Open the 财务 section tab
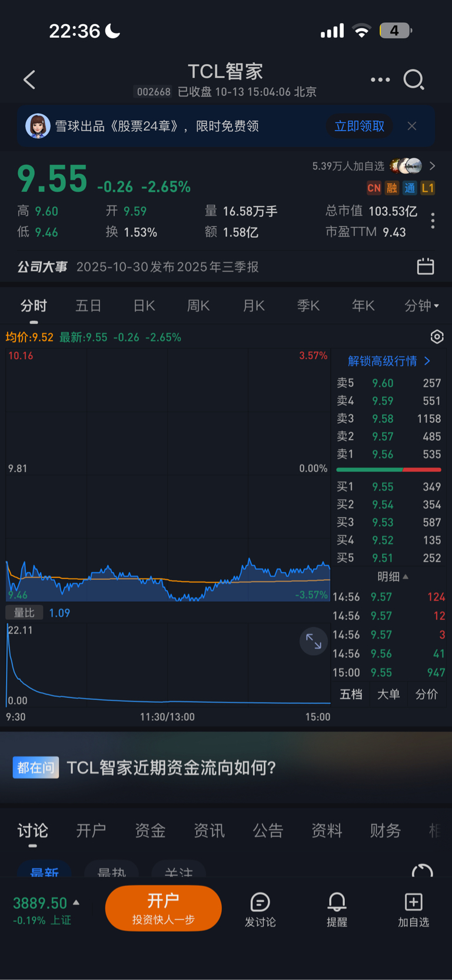The height and width of the screenshot is (980, 452). pos(385,830)
